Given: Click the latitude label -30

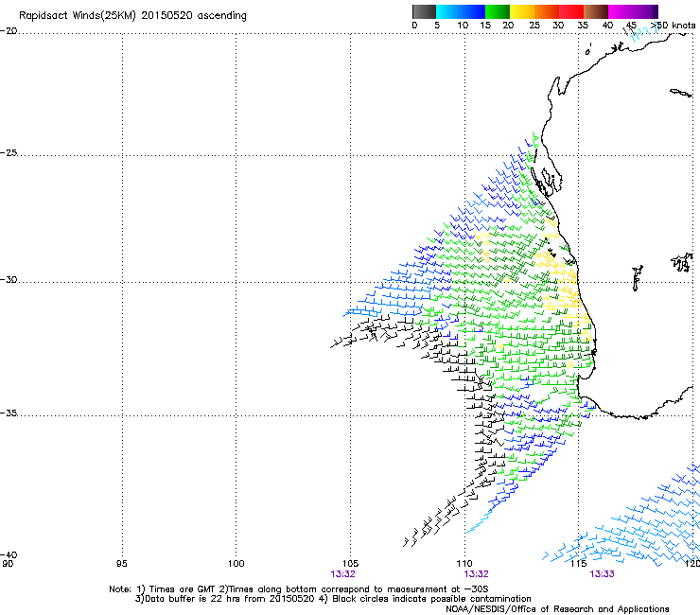Looking at the screenshot, I should [9, 279].
